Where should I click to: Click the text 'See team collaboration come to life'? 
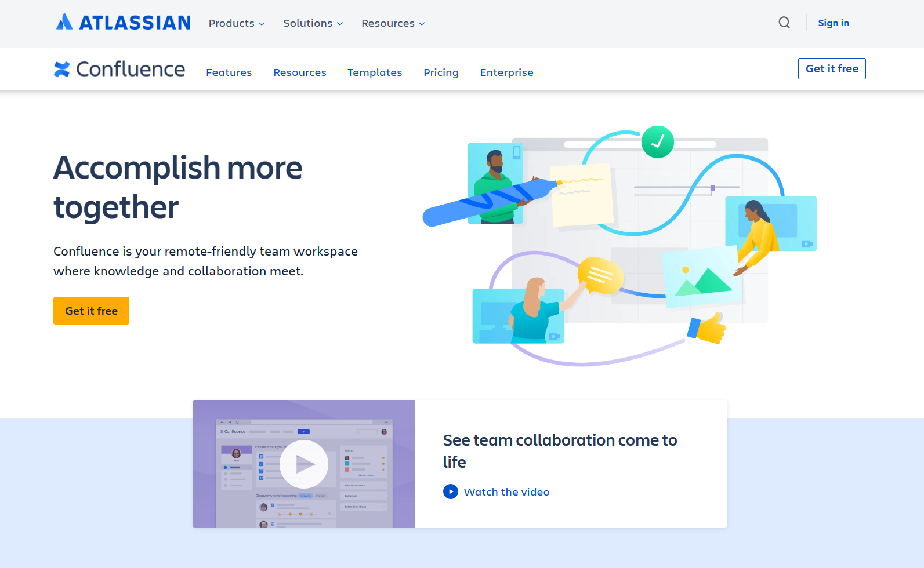[560, 451]
